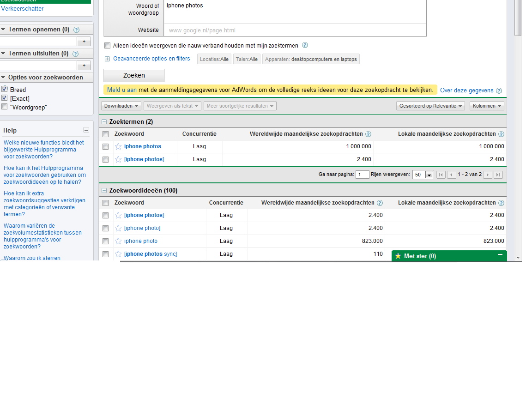Tick checkbox for '[iphone photo]' keyword idea

click(x=105, y=228)
